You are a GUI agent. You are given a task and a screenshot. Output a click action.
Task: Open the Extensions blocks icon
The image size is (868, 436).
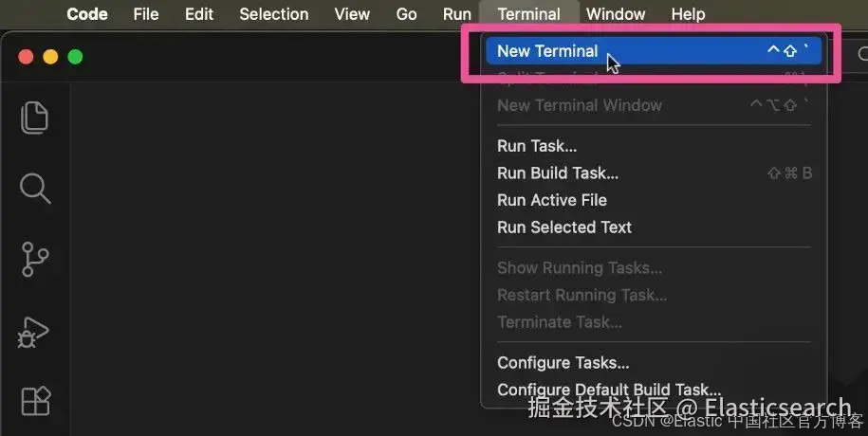pos(35,401)
